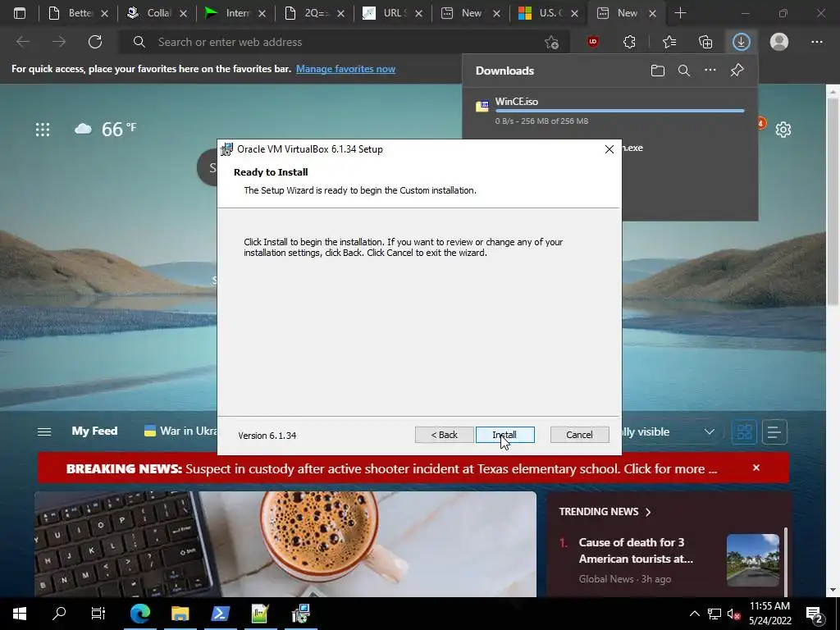Open Windows taskbar search
The image size is (840, 630).
(x=59, y=613)
